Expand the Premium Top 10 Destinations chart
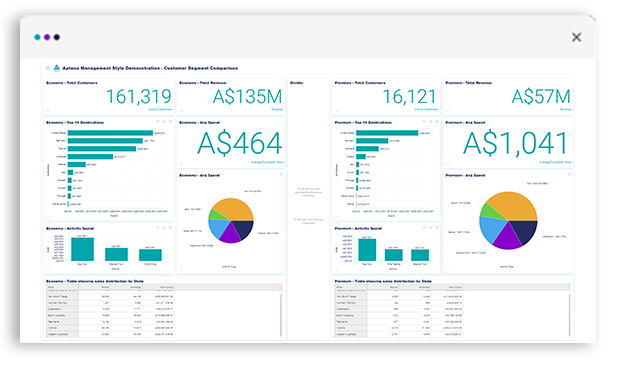 (x=430, y=122)
